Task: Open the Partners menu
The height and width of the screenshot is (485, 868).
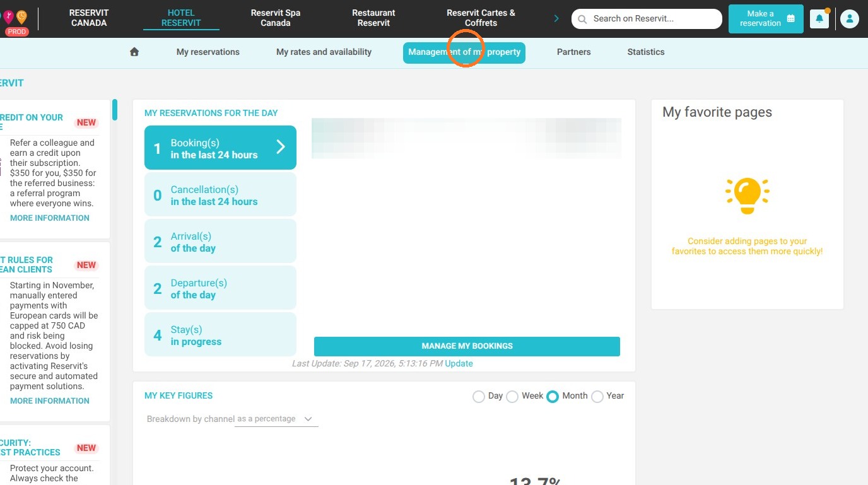Action: pos(574,52)
